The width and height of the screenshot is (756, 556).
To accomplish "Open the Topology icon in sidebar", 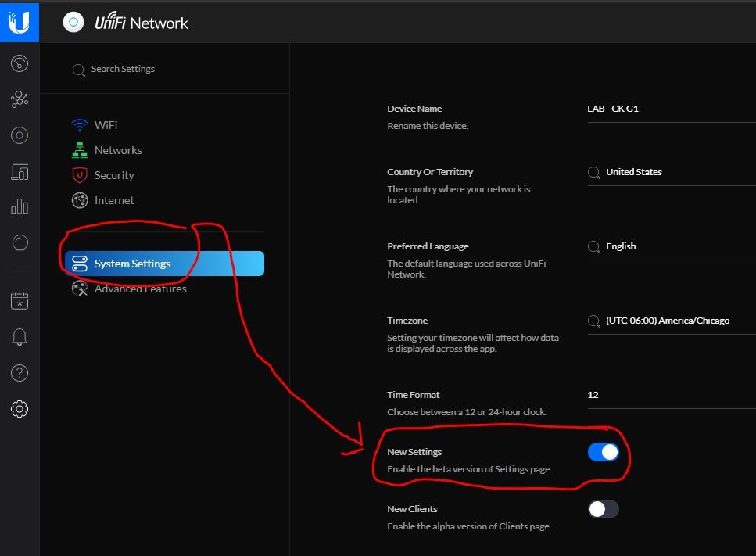I will pos(20,99).
